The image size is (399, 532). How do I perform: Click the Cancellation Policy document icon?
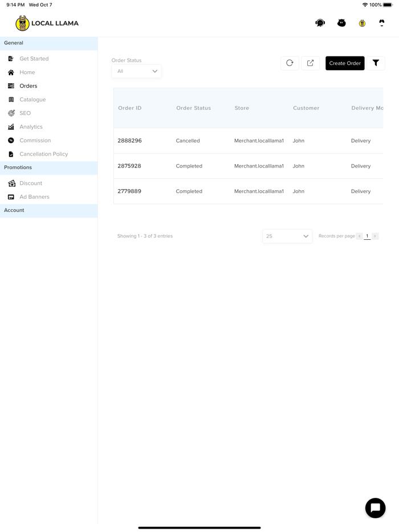pyautogui.click(x=11, y=154)
